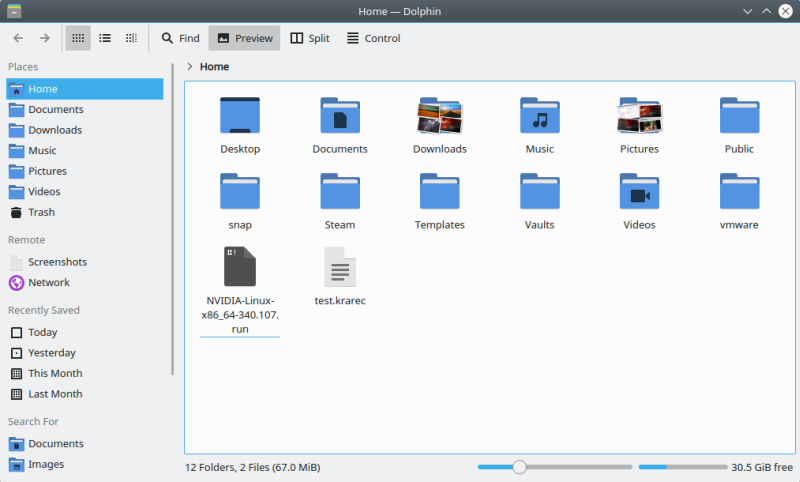Select the Music folder in file view

coord(540,115)
